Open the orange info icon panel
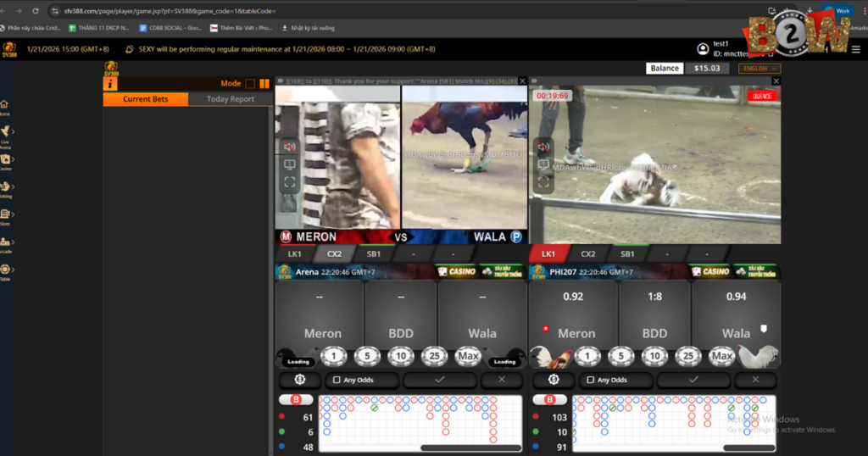 click(x=110, y=84)
